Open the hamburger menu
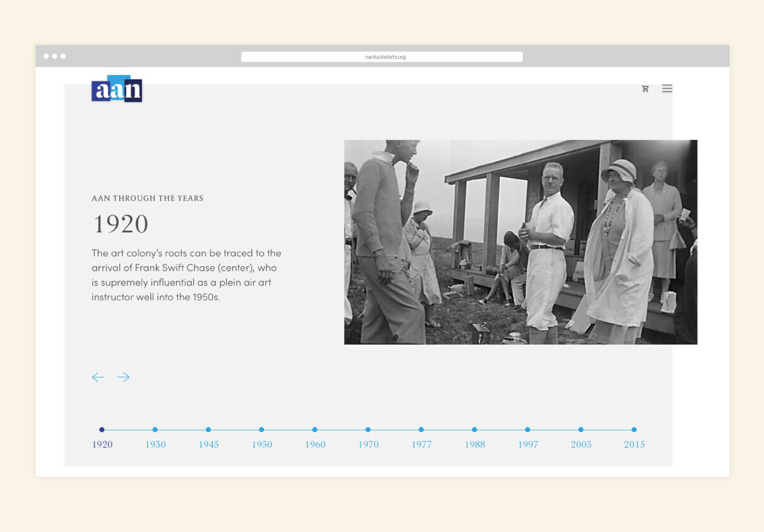This screenshot has width=764, height=532. [x=667, y=89]
